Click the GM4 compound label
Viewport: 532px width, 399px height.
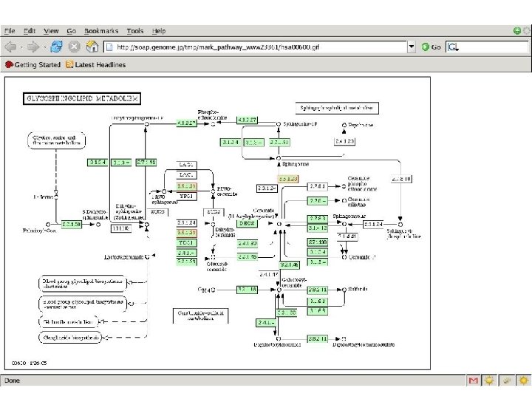tap(204, 290)
